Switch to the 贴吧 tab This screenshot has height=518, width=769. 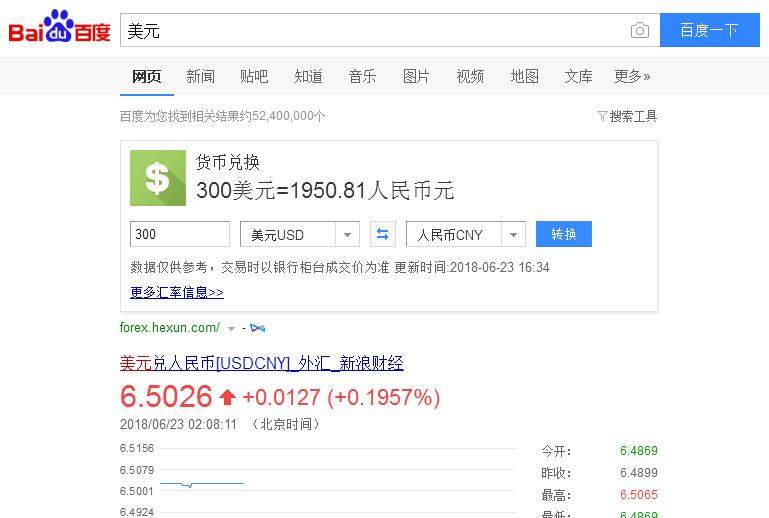point(254,77)
